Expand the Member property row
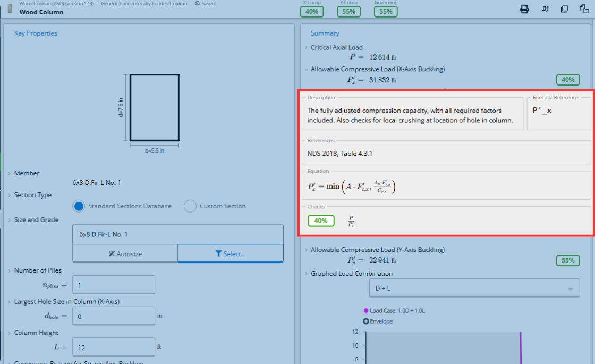The height and width of the screenshot is (364, 595). click(27, 173)
